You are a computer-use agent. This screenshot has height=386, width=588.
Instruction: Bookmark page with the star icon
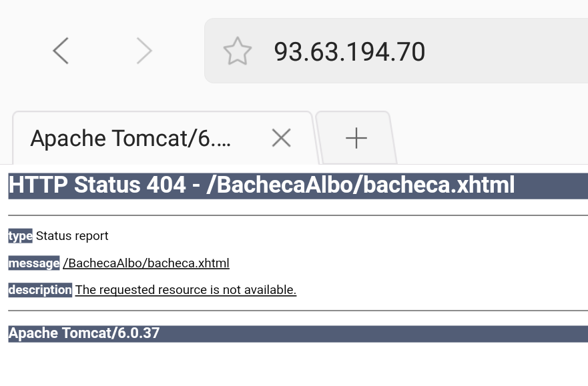click(x=237, y=51)
